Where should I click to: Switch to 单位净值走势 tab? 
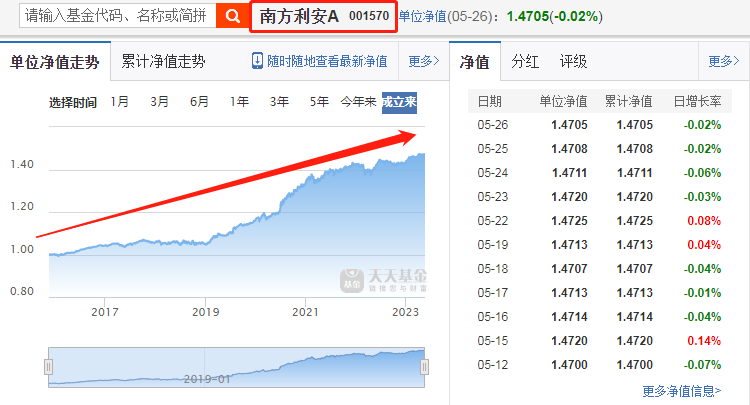[55, 62]
